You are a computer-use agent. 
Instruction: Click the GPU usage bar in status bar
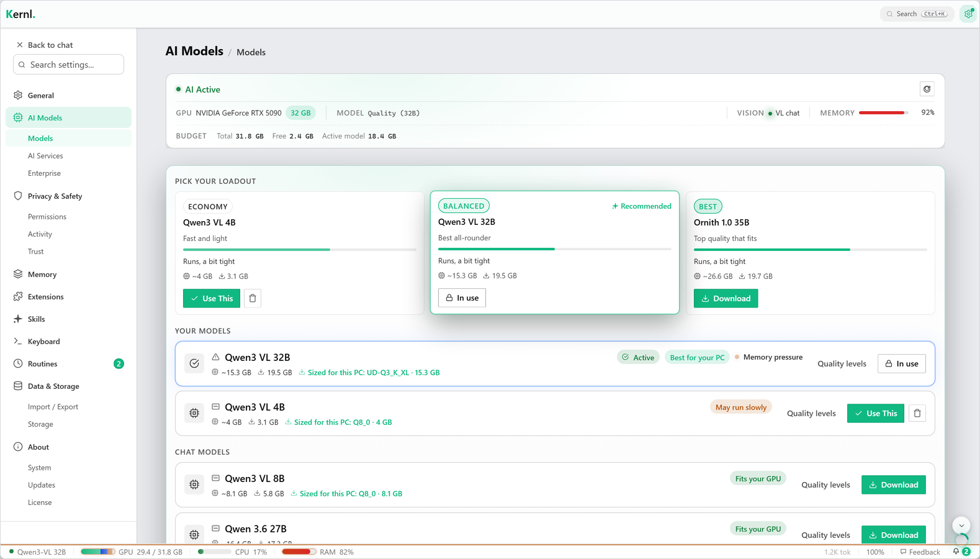pos(97,552)
